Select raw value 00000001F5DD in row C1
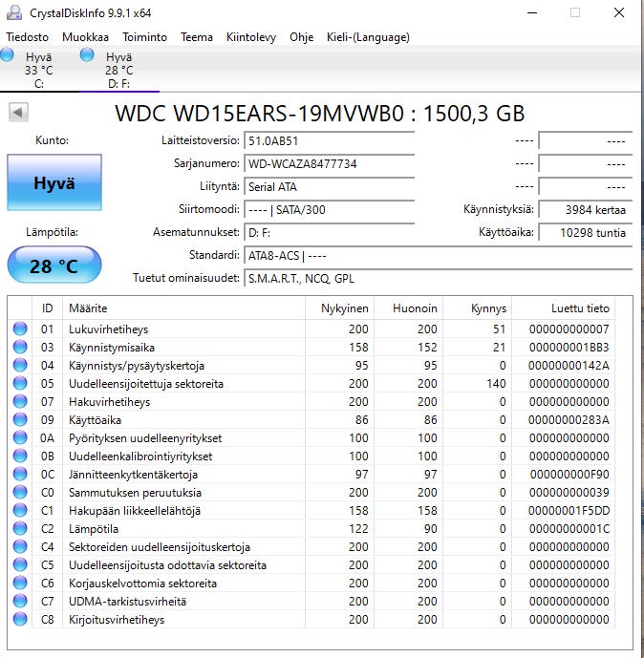The height and width of the screenshot is (658, 644). coord(569,511)
